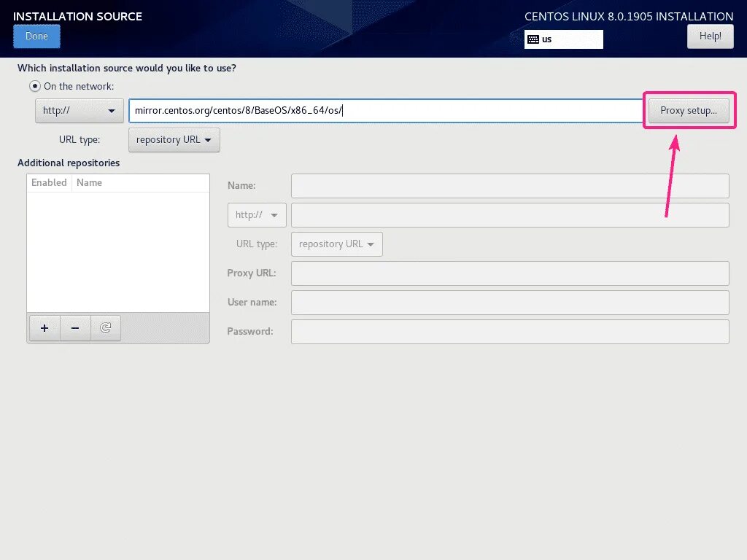
Task: Select 'On the network' radio button
Action: point(35,86)
